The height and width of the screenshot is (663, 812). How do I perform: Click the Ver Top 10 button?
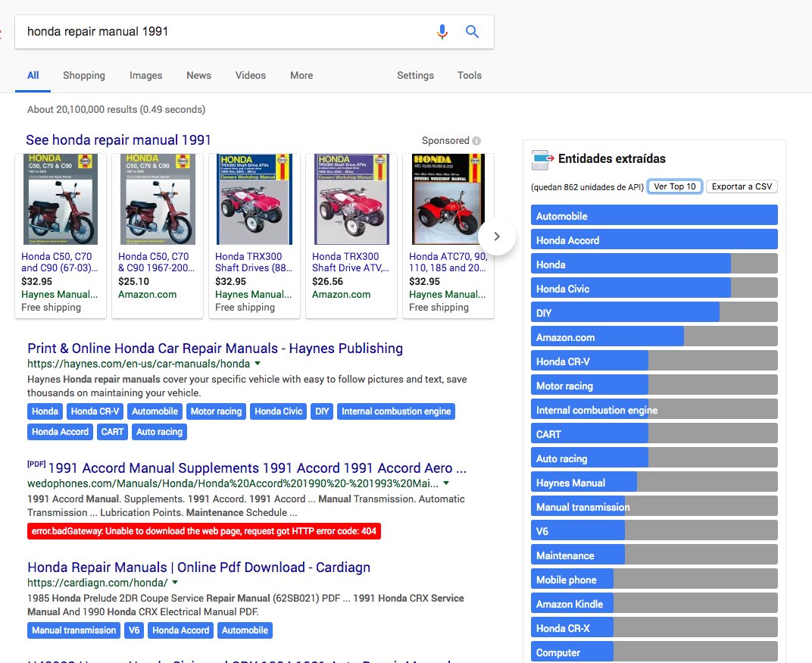[675, 186]
